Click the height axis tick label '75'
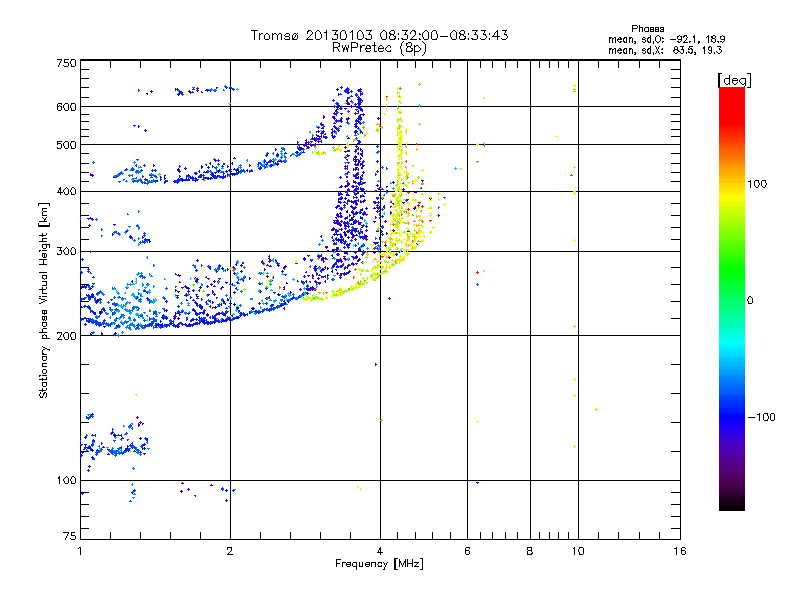 70,536
